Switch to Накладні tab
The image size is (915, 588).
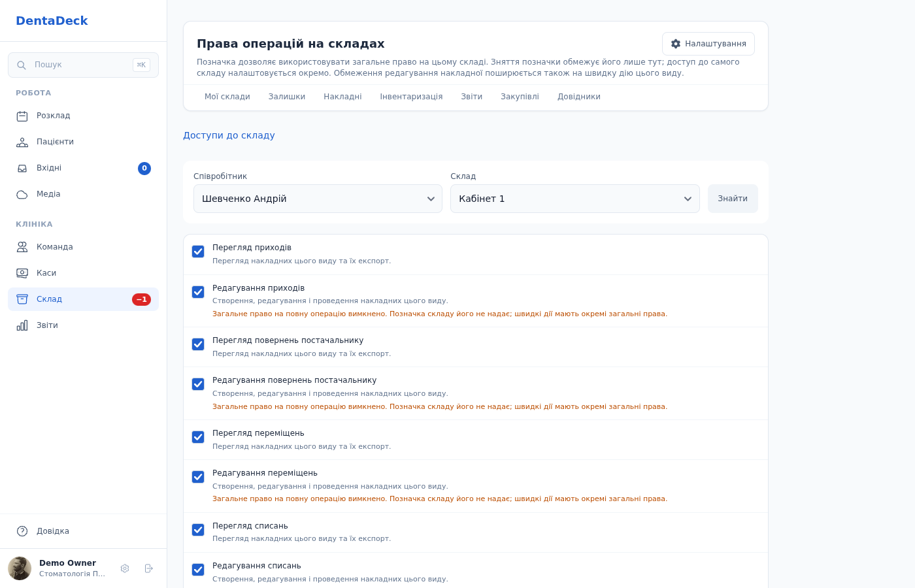pos(342,97)
